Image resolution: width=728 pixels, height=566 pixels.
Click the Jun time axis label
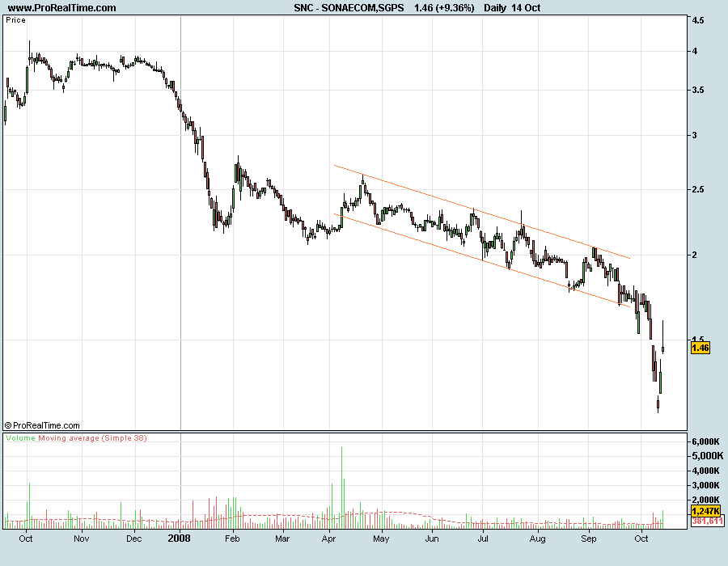432,539
